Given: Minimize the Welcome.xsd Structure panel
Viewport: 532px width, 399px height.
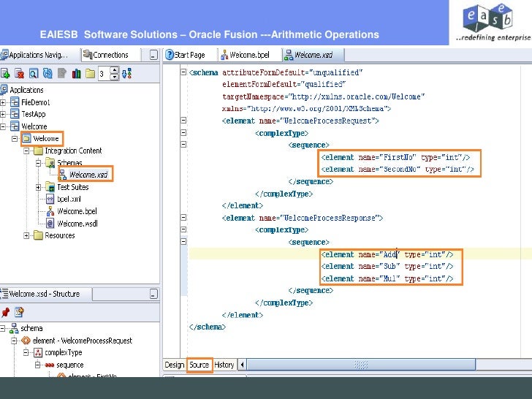Looking at the screenshot, I should coord(153,294).
